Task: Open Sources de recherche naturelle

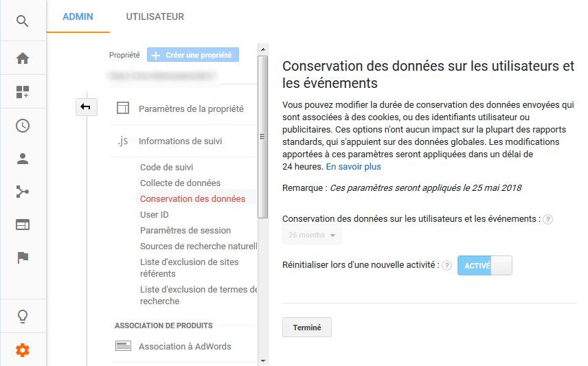Action: pyautogui.click(x=199, y=246)
